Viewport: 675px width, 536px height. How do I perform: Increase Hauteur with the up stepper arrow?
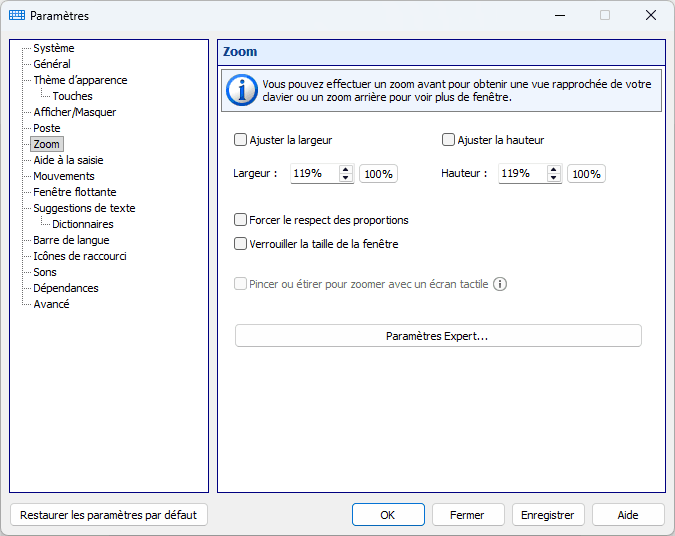tap(554, 170)
